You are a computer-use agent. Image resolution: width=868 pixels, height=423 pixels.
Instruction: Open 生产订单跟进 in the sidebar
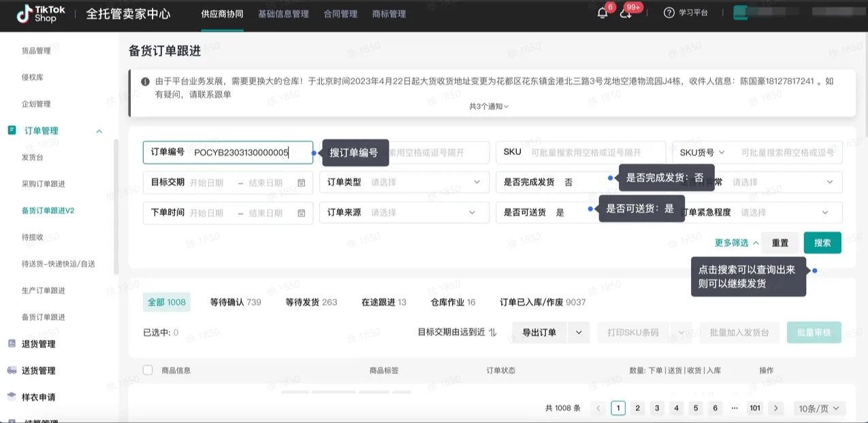point(44,290)
